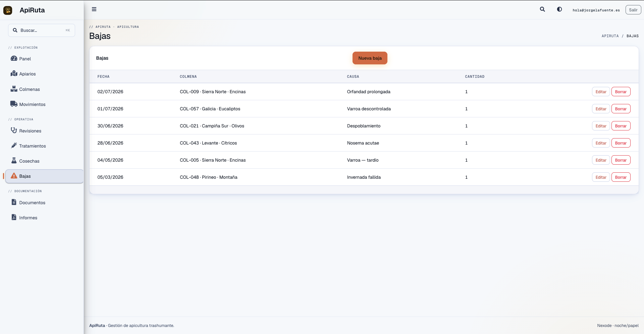Click the APIRUTA breadcrumb link at right

(x=610, y=36)
